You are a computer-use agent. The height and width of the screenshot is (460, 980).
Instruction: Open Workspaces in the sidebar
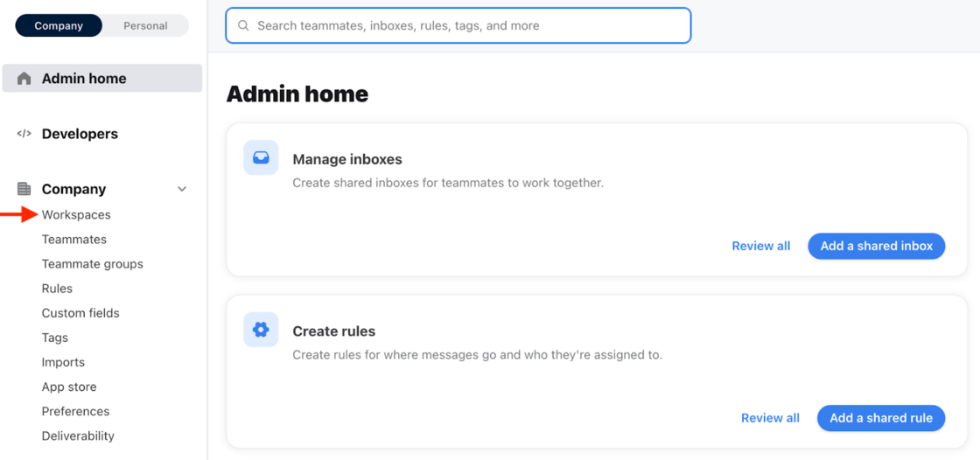[76, 215]
